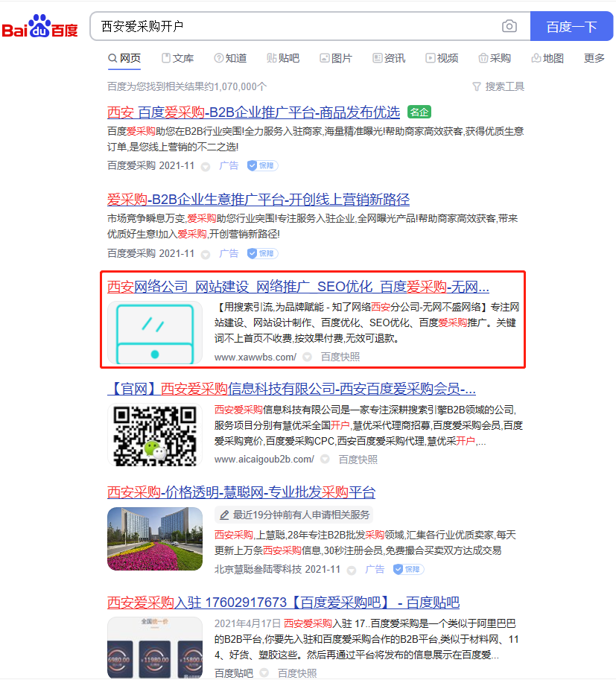Open result 西安 百度爱采购-B2B企业推广平台
Image resolution: width=616 pixels, height=680 pixels.
[253, 112]
